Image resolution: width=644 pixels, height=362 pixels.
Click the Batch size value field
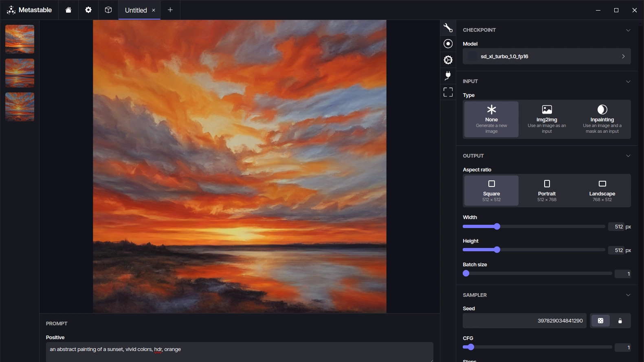623,274
